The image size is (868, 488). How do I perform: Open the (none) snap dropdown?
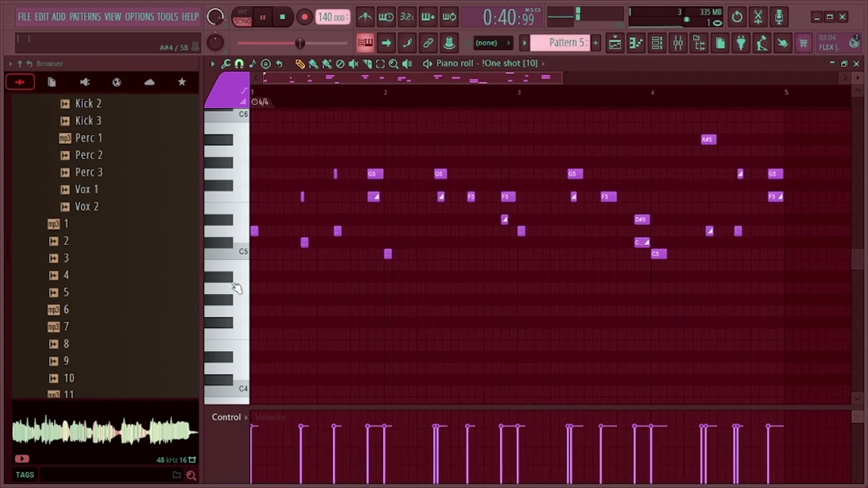[493, 43]
